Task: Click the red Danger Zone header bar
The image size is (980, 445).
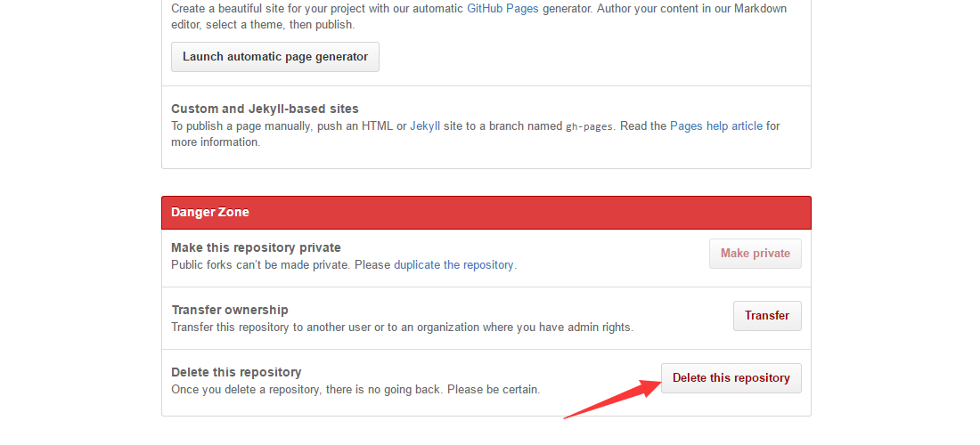Action: (486, 212)
